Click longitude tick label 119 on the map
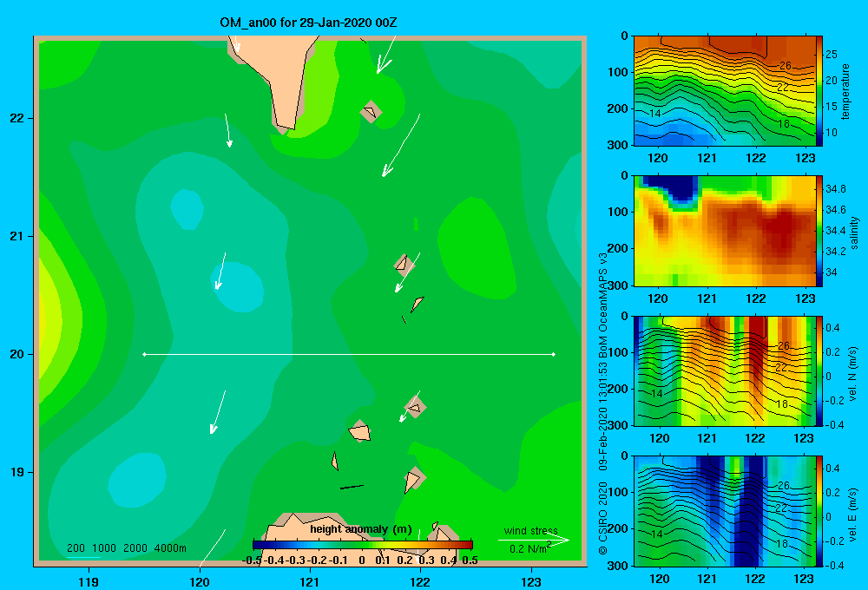Image resolution: width=868 pixels, height=590 pixels. pyautogui.click(x=89, y=581)
